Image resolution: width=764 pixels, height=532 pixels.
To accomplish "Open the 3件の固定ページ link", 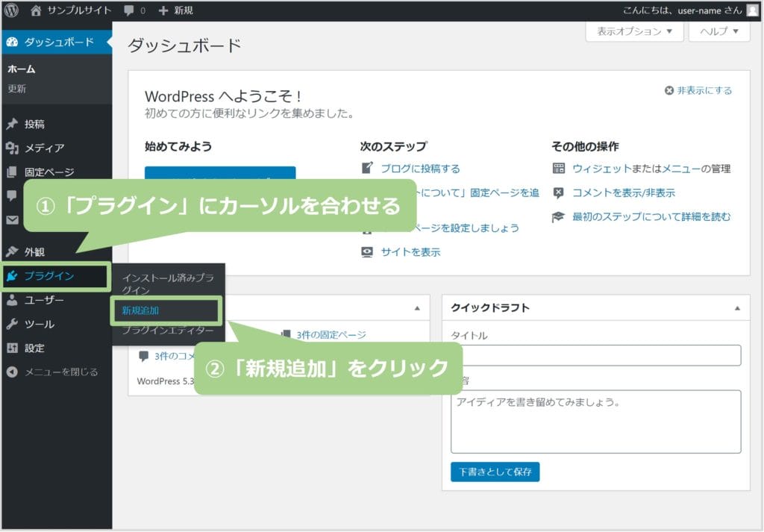I will coord(331,335).
